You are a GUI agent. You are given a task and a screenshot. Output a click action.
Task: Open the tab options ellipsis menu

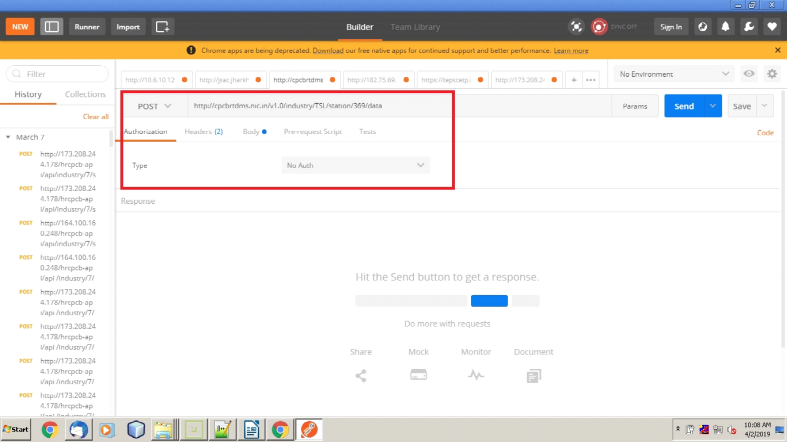(591, 80)
